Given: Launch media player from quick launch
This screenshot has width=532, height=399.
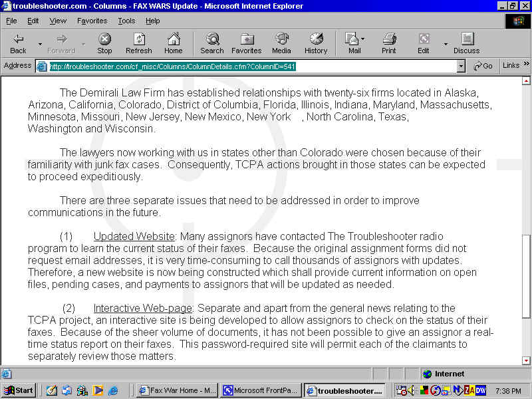Looking at the screenshot, I should click(98, 390).
